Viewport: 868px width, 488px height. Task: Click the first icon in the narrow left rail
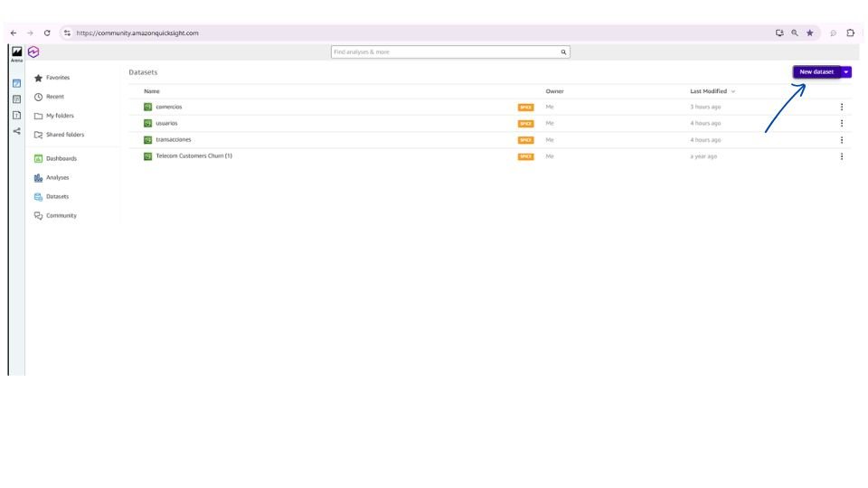click(16, 83)
